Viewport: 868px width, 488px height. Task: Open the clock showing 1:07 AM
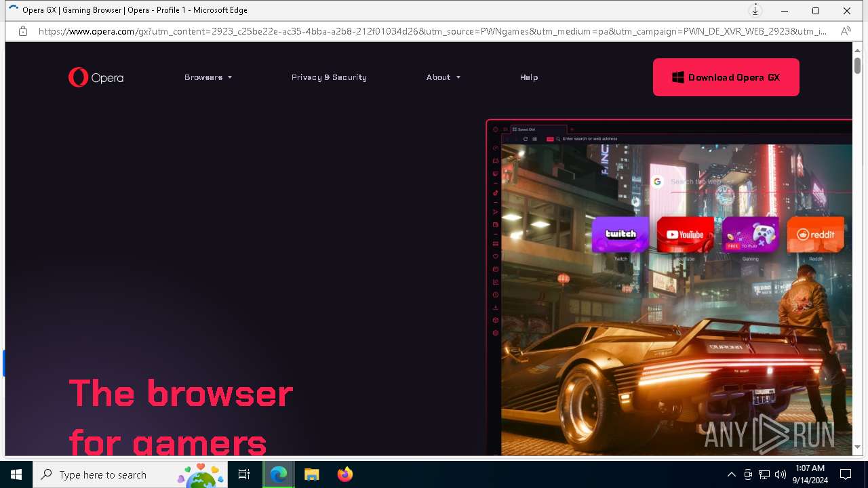(810, 474)
